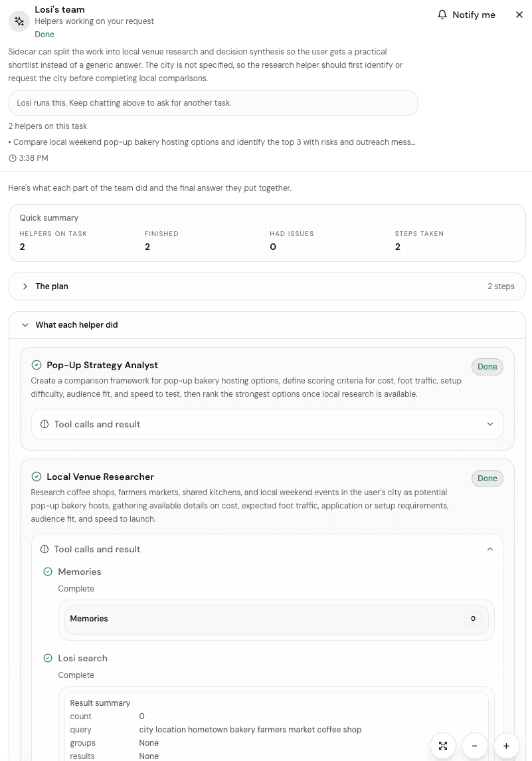The height and width of the screenshot is (761, 532).
Task: Click the 'Quick summary' heading
Action: pos(49,218)
